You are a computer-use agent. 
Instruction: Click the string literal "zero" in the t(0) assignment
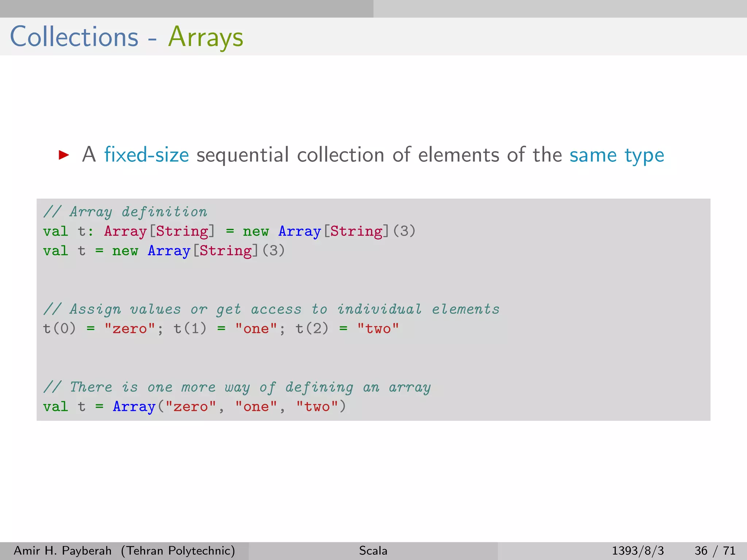point(129,328)
